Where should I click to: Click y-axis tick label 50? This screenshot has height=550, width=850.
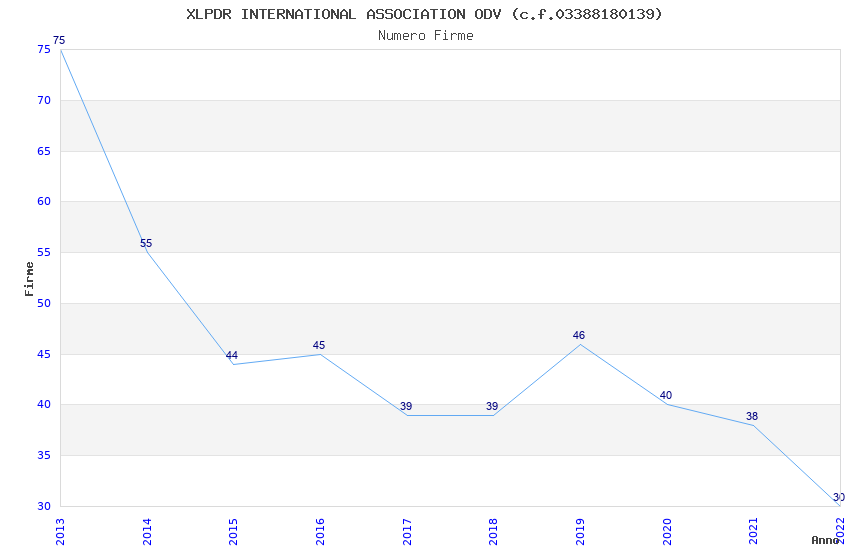click(x=44, y=303)
